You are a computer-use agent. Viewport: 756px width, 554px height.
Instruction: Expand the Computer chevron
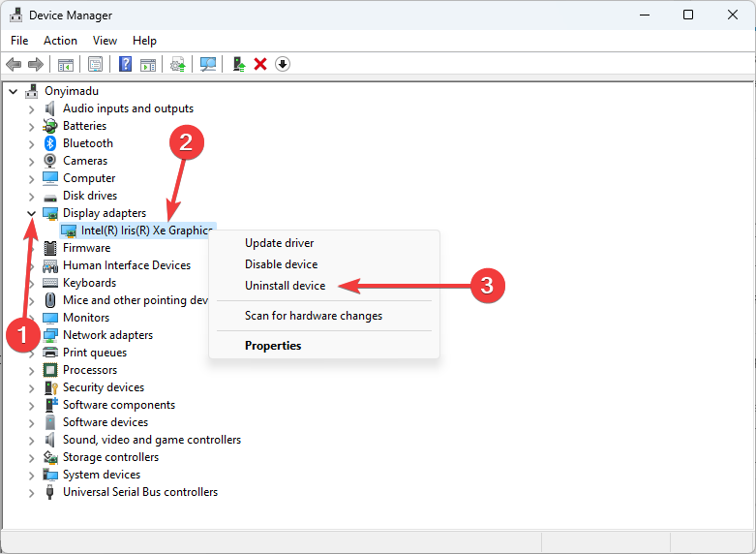31,179
